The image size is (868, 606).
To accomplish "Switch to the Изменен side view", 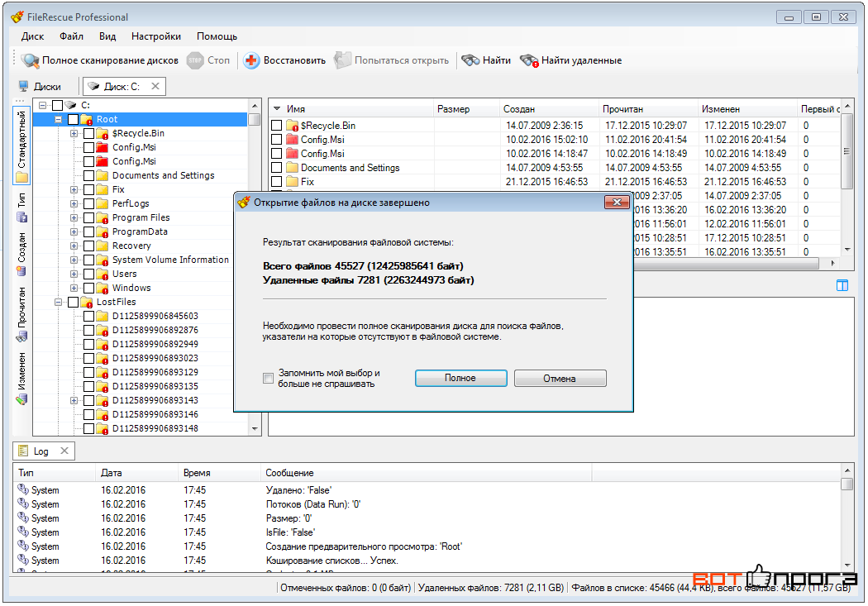I will tap(21, 378).
